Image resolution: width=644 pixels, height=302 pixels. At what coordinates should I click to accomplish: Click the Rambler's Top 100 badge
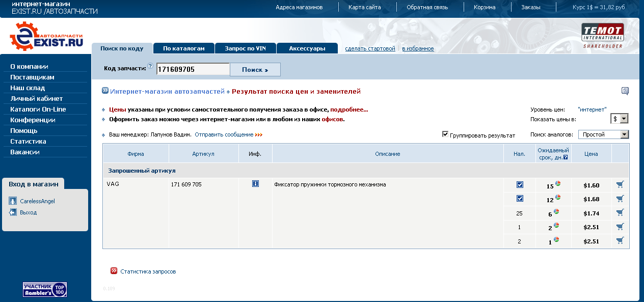tap(45, 289)
